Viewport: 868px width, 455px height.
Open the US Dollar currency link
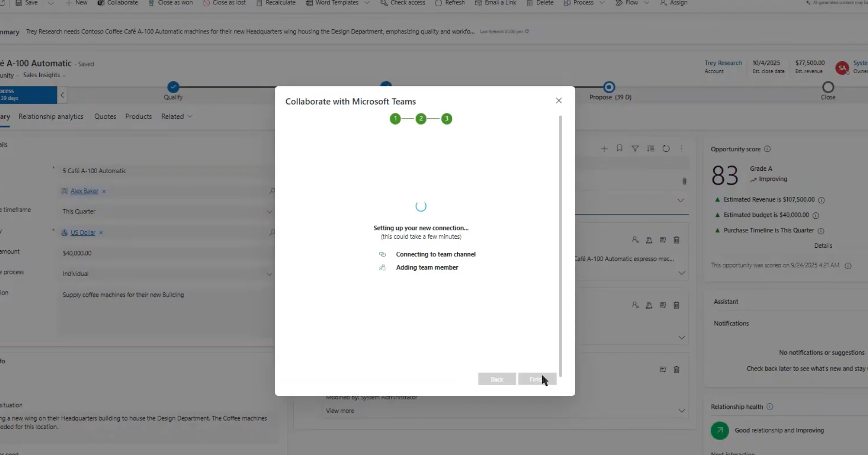tap(83, 233)
